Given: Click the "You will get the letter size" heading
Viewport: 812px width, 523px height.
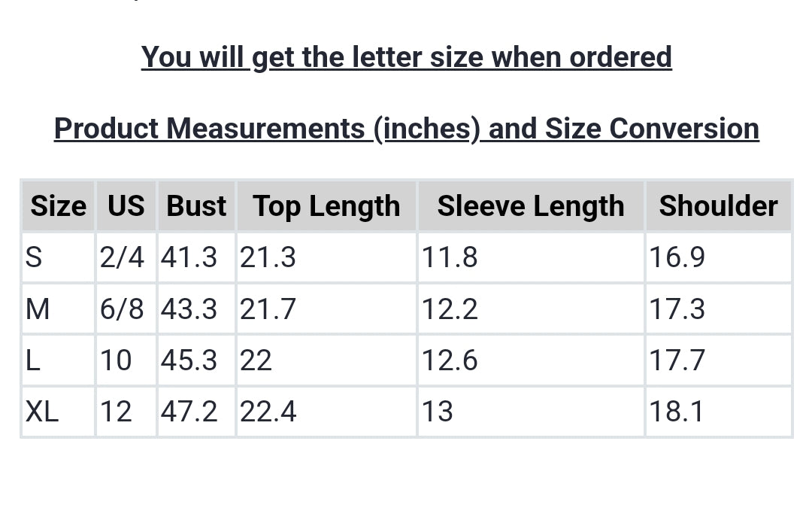Looking at the screenshot, I should pyautogui.click(x=406, y=57).
